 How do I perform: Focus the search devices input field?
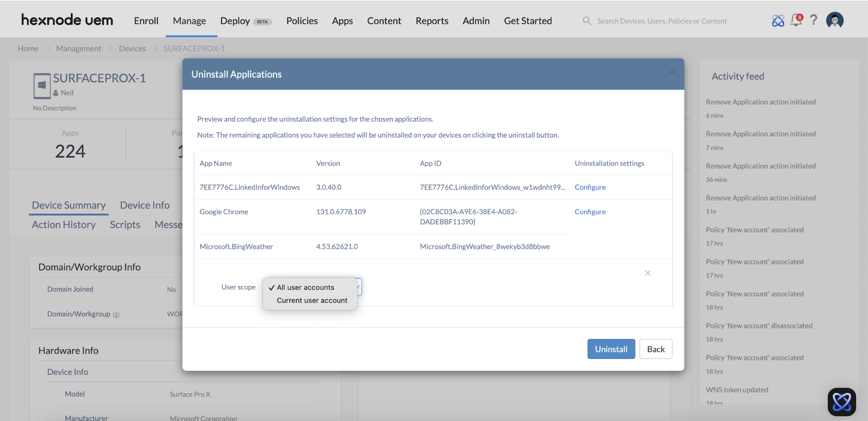point(662,21)
